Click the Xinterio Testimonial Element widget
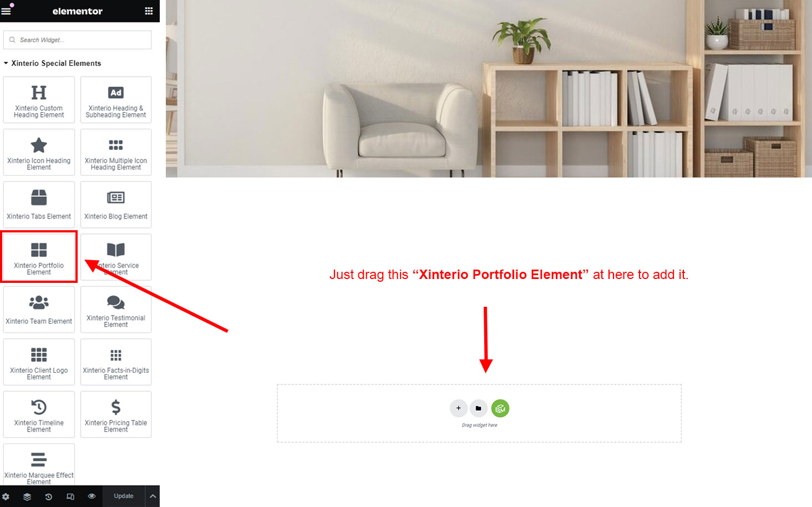Viewport: 812px width, 507px height. pos(116,310)
